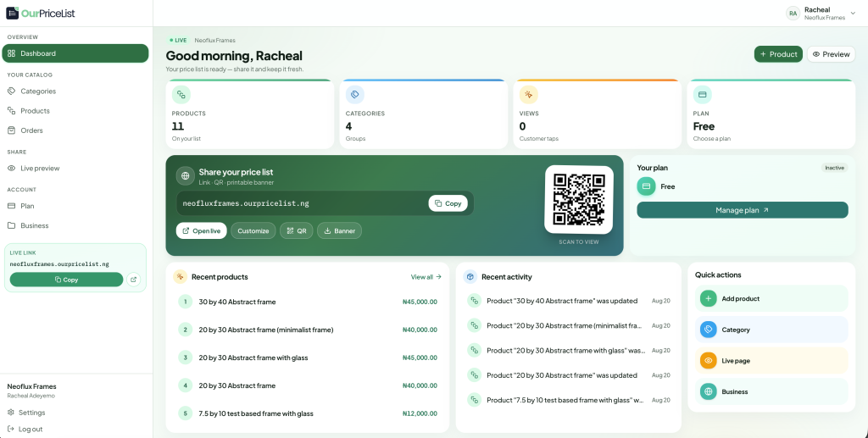Open live link external icon in sidebar
868x438 pixels.
(133, 280)
